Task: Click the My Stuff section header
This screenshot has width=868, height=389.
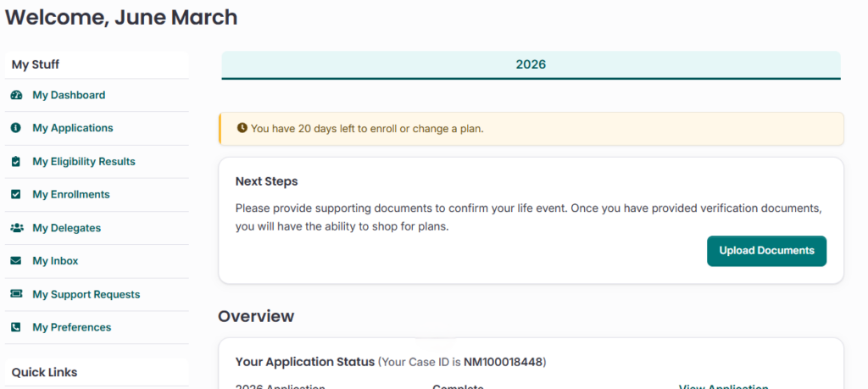Action: (36, 64)
